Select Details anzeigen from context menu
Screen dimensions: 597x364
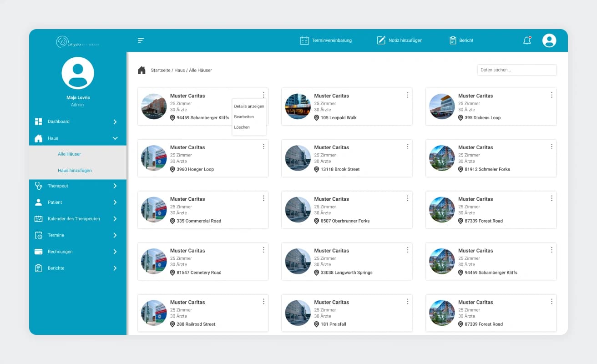pos(249,106)
